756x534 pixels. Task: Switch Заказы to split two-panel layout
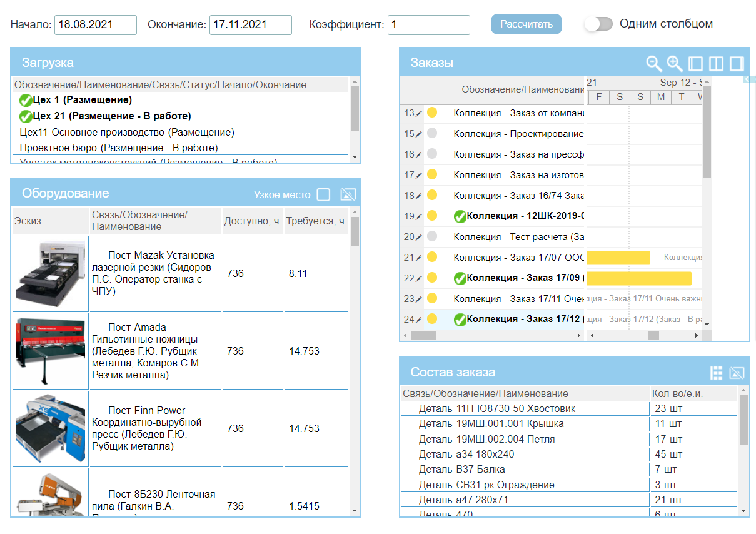pyautogui.click(x=716, y=64)
